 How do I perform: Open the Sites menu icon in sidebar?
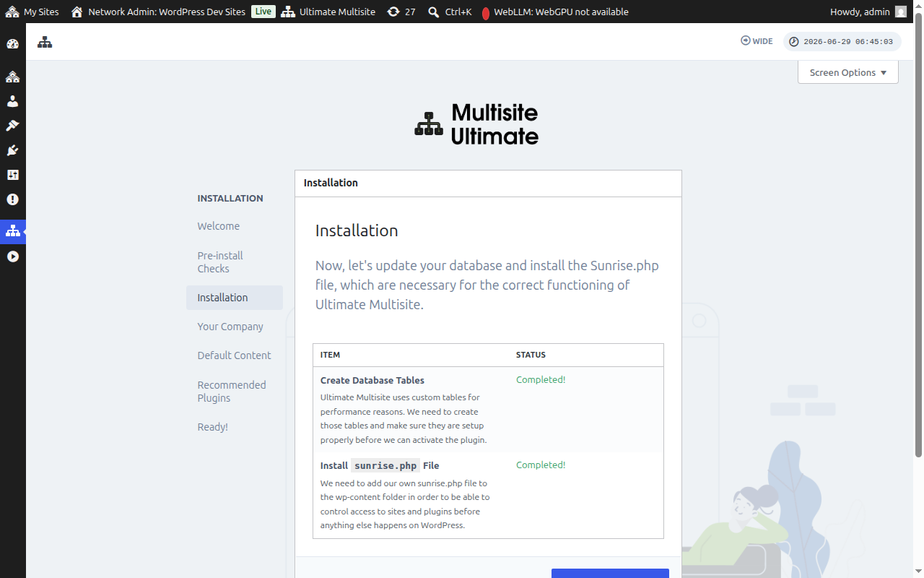click(x=12, y=77)
